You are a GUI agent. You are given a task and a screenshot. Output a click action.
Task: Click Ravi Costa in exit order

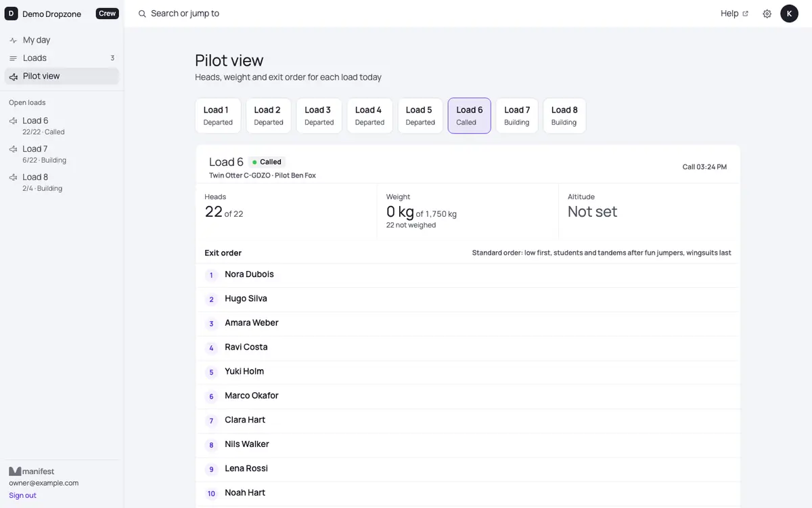click(246, 347)
